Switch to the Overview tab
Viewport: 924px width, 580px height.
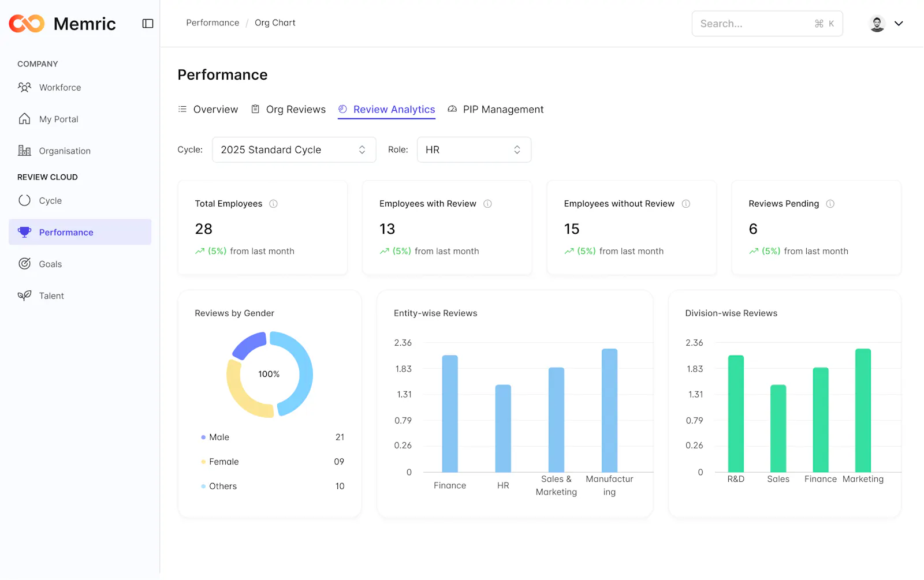click(x=208, y=109)
